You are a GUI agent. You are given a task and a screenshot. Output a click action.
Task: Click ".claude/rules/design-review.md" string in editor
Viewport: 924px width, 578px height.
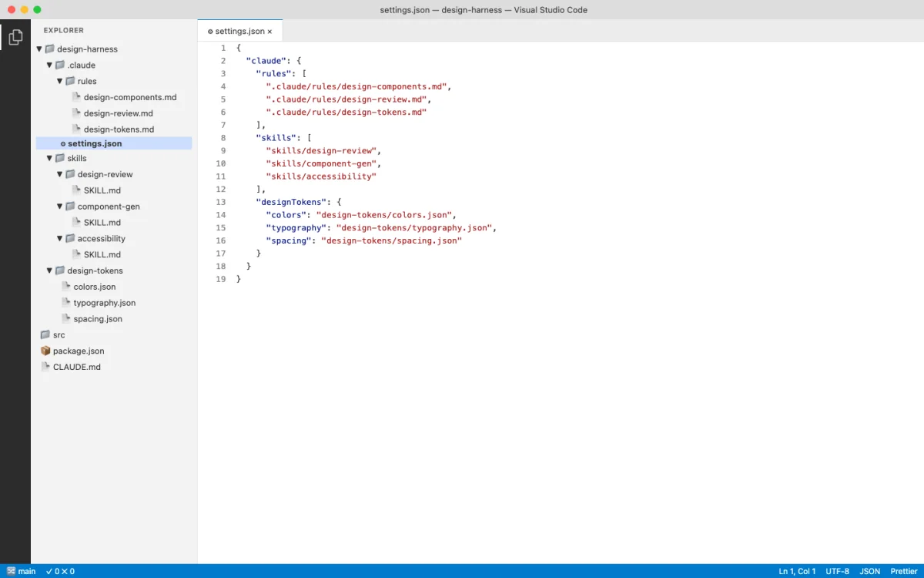click(348, 99)
